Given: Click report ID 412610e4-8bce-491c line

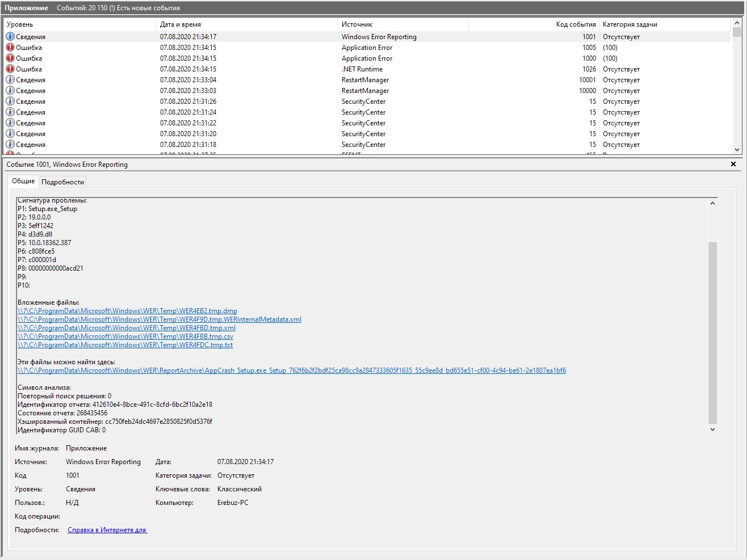Looking at the screenshot, I should [x=115, y=405].
